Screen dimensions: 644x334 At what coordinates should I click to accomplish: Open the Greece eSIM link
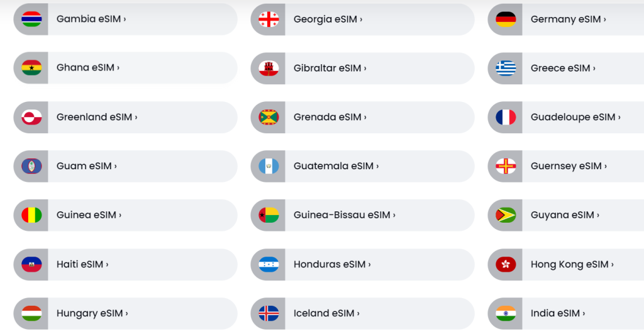point(566,68)
